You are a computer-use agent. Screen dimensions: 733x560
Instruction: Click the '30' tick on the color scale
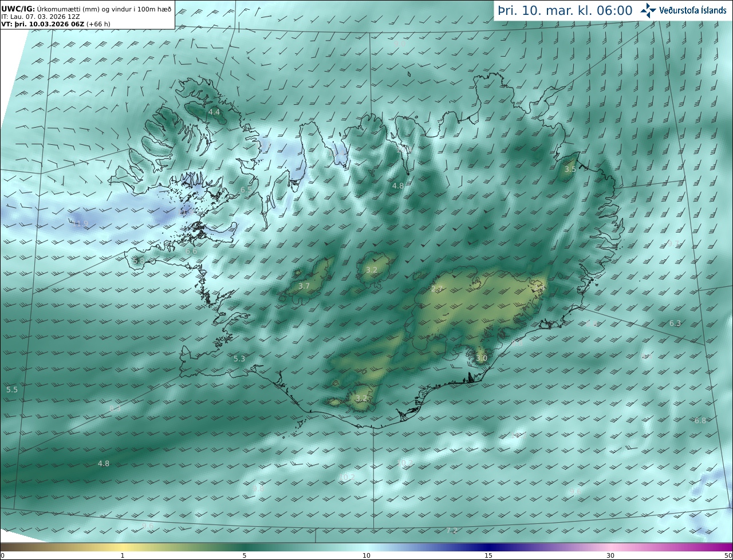point(610,555)
